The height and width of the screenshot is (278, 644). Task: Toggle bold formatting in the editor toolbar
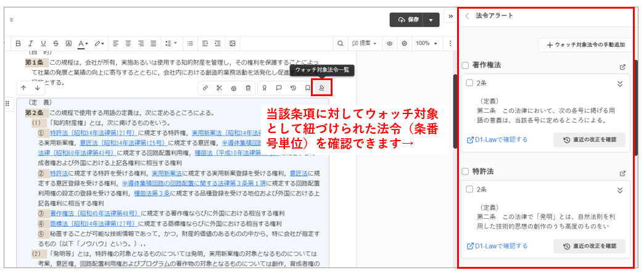pos(18,44)
